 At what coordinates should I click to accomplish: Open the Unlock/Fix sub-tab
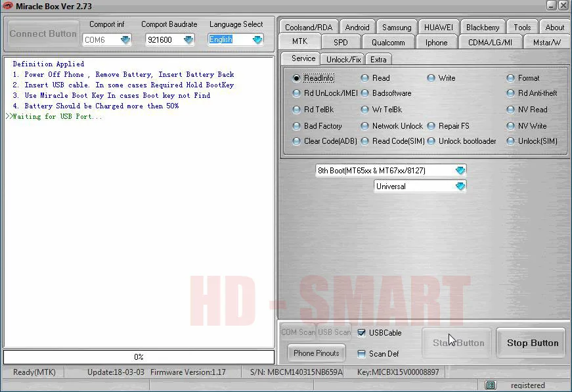(343, 60)
